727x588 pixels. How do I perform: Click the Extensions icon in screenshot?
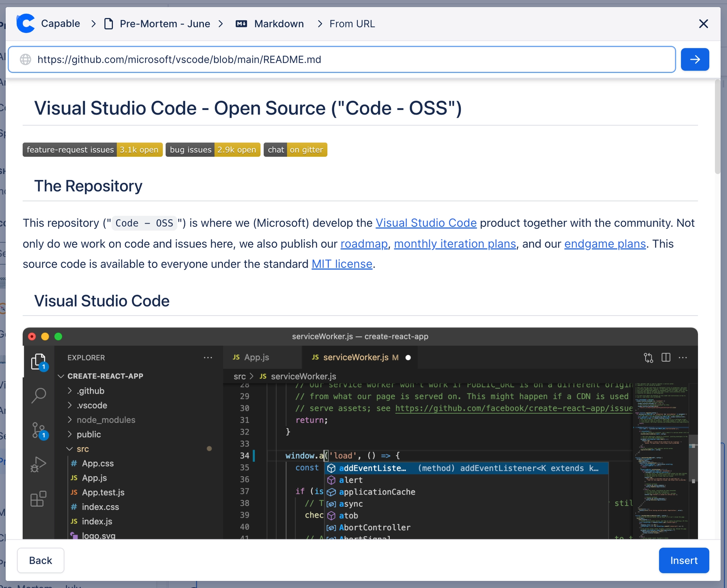38,499
